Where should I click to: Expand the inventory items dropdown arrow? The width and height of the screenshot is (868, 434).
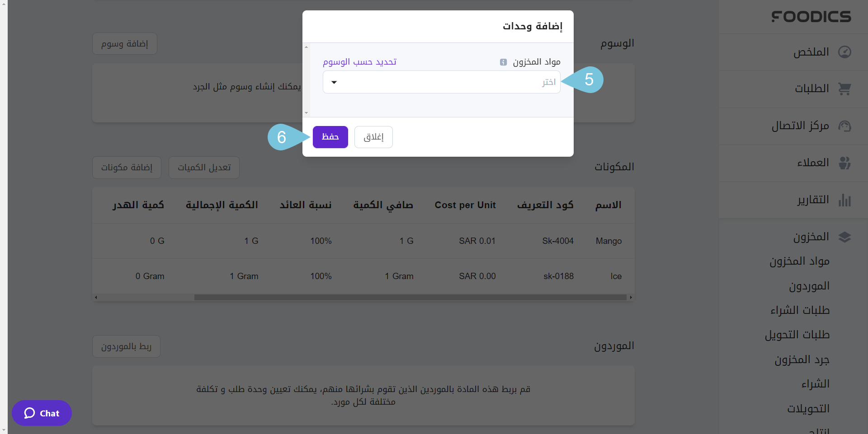[334, 82]
